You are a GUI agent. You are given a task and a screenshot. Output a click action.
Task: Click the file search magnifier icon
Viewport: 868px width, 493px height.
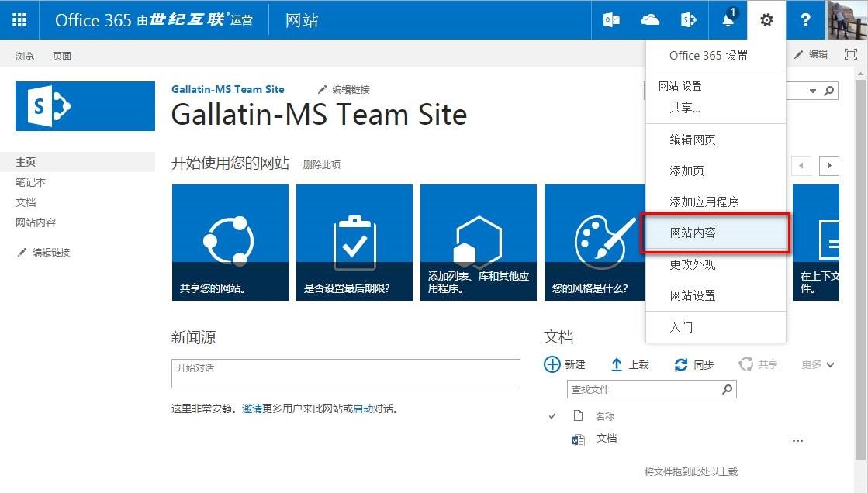(x=728, y=390)
